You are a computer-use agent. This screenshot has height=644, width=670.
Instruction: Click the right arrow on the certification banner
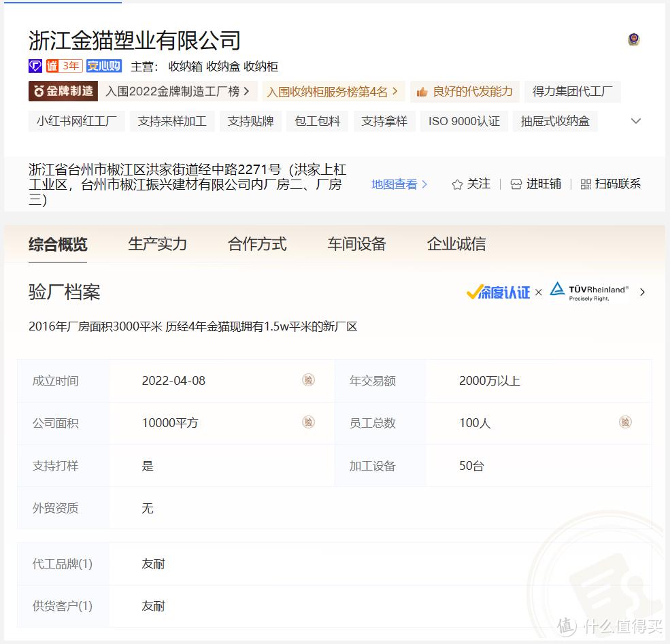(642, 291)
